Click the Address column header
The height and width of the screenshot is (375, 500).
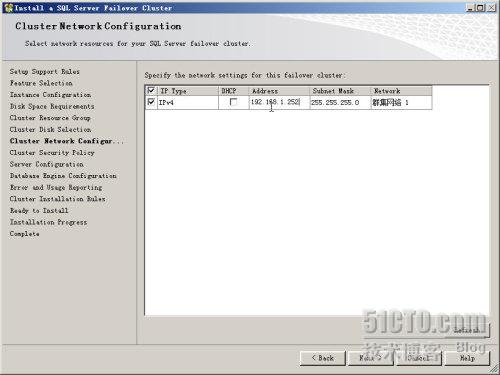tap(279, 91)
